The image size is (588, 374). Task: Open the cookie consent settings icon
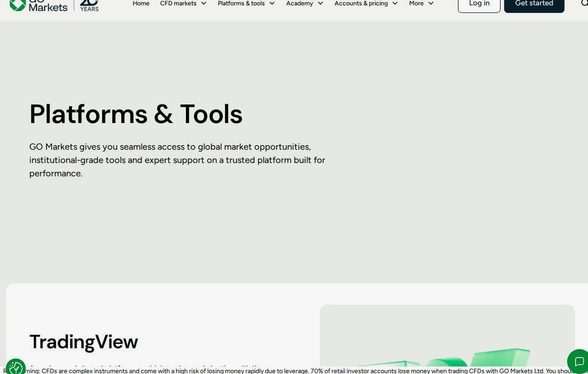click(x=16, y=367)
